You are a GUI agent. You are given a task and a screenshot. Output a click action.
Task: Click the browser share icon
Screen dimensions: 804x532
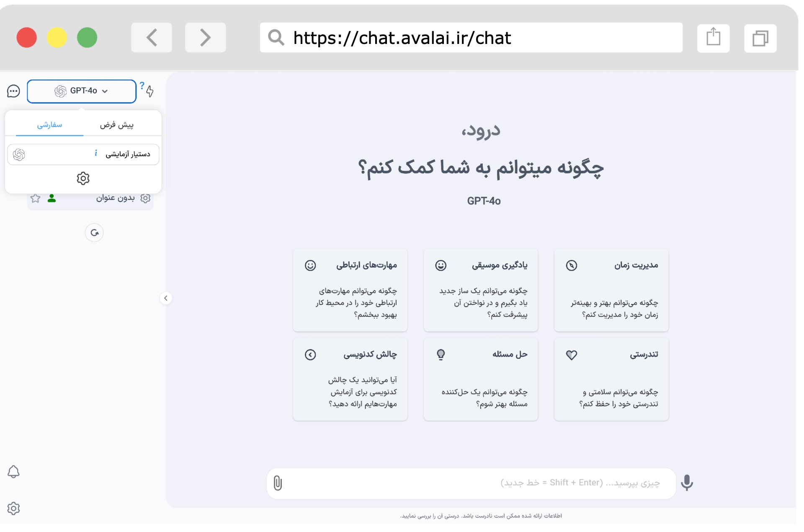pyautogui.click(x=714, y=38)
